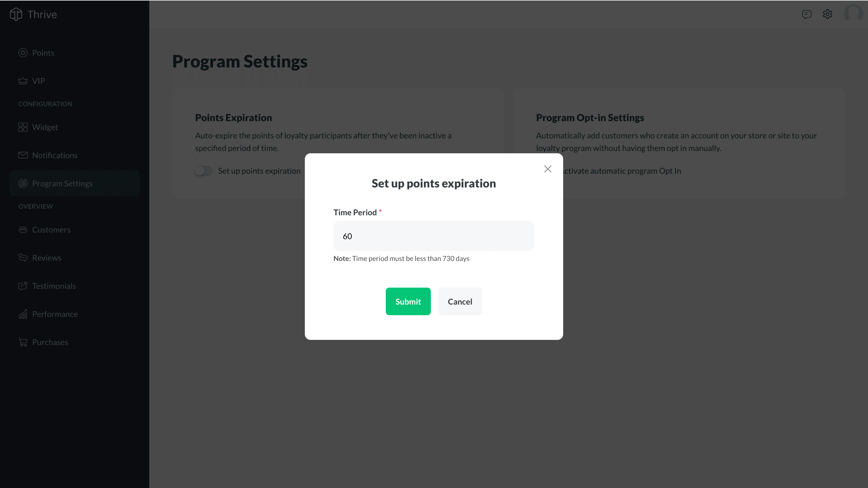Open the settings gear icon
Screen dimensions: 868x488
[827, 14]
